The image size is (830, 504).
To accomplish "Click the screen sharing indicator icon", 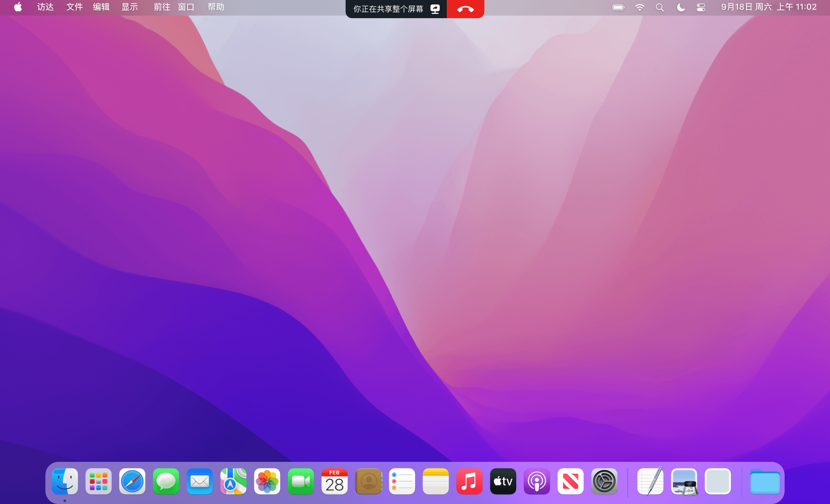I will point(435,9).
